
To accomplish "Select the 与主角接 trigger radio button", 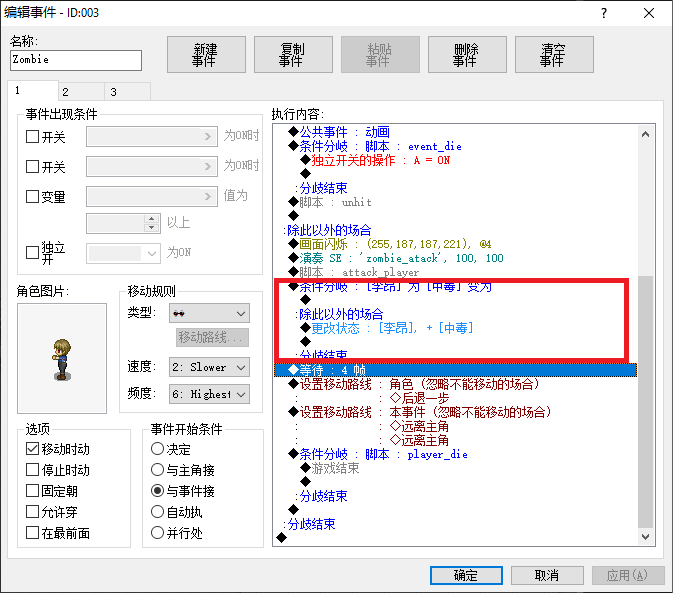I will [x=158, y=470].
